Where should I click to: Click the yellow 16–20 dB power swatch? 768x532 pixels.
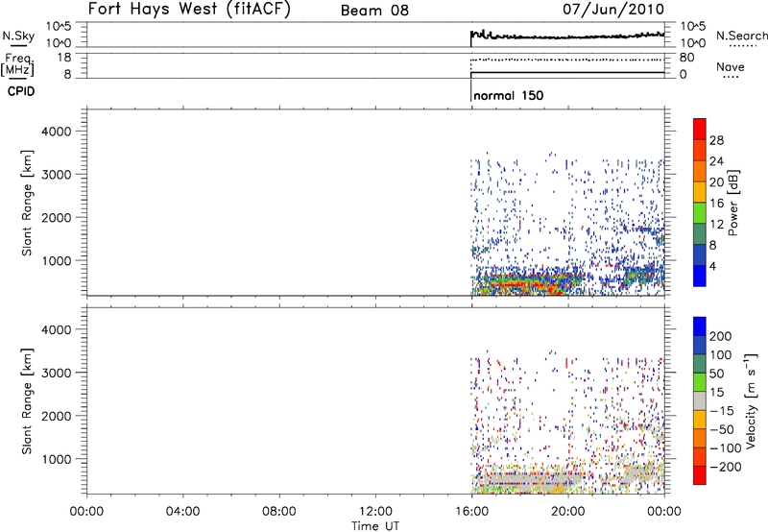[x=700, y=191]
